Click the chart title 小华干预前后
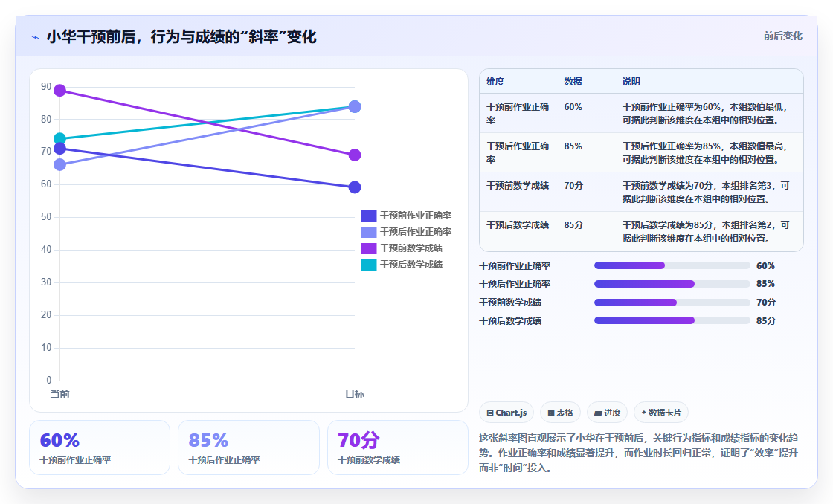The image size is (833, 504). 181,36
